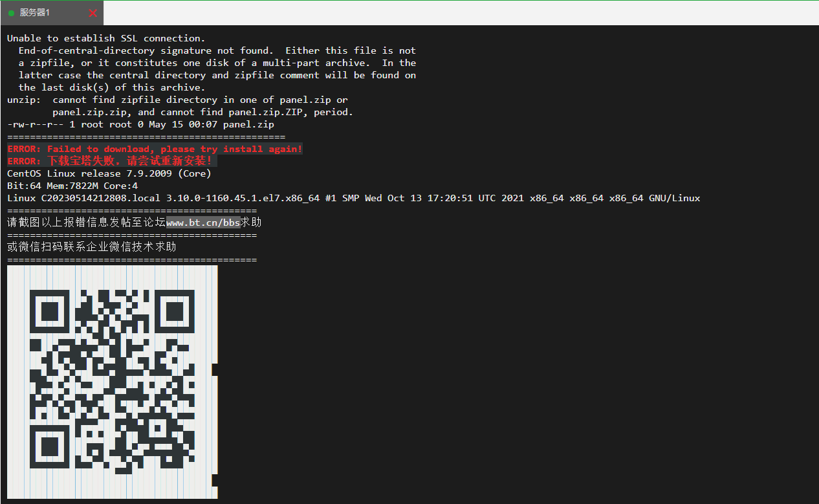819x504 pixels.
Task: Click the '-rw-r--r-- 1 root root' panel.zip line
Action: coord(140,124)
